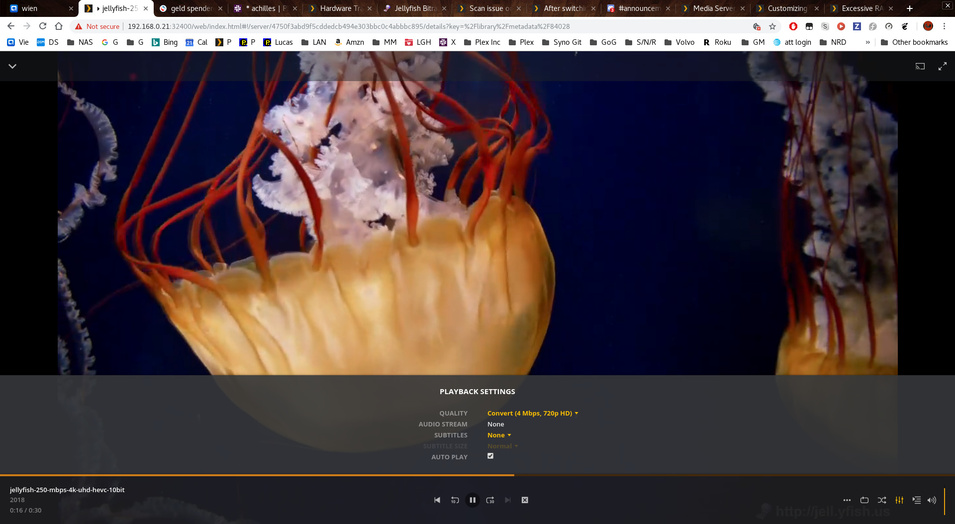The image size is (955, 524).
Task: Enter fullscreen video mode
Action: 942,66
